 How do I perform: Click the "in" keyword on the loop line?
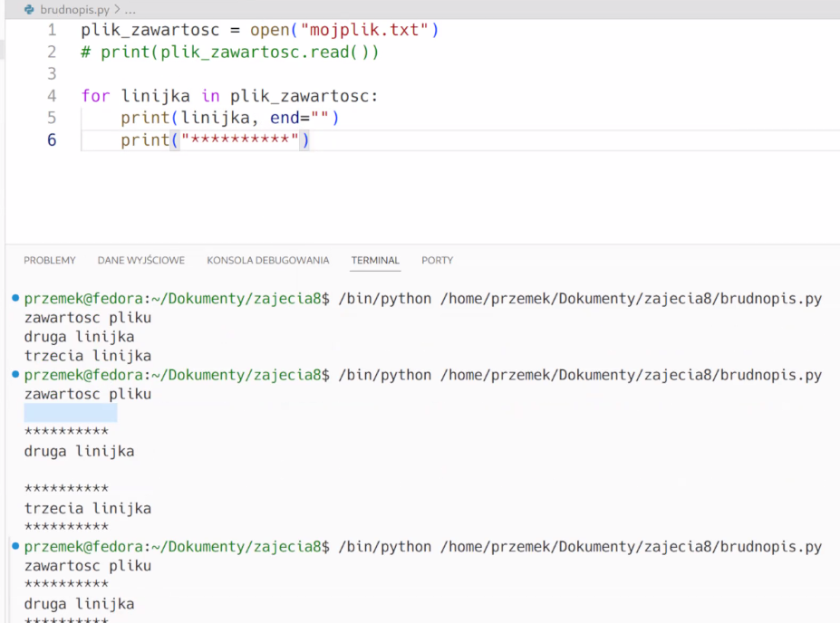tap(210, 96)
